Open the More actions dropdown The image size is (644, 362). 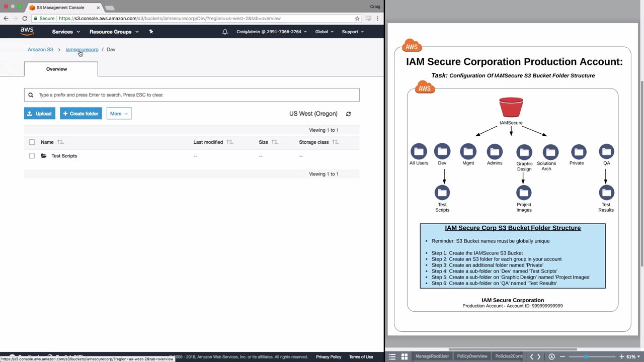pyautogui.click(x=119, y=114)
